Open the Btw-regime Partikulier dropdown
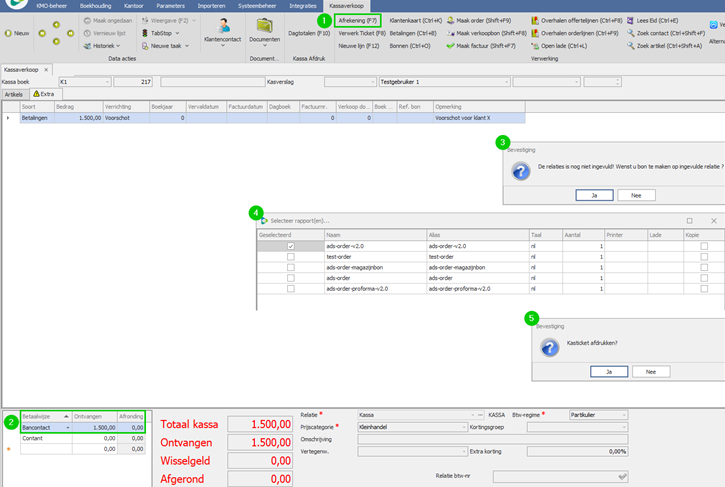 point(624,415)
